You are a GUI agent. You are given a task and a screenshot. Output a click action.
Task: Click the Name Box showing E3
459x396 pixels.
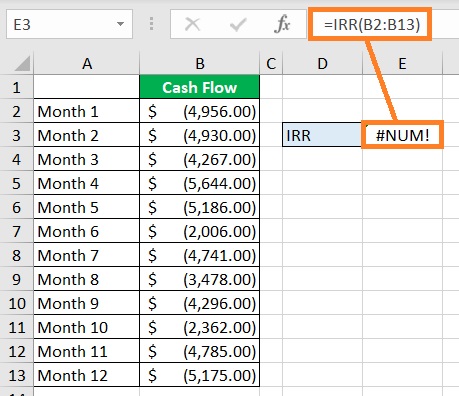click(x=69, y=24)
